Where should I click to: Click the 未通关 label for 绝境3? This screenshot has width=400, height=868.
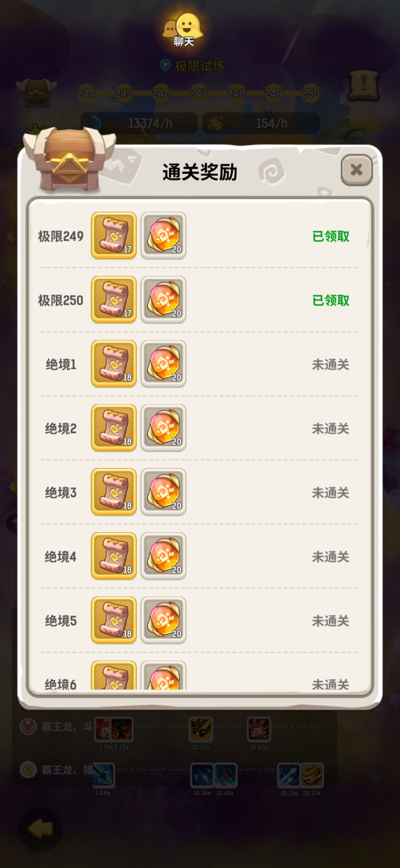point(331,493)
